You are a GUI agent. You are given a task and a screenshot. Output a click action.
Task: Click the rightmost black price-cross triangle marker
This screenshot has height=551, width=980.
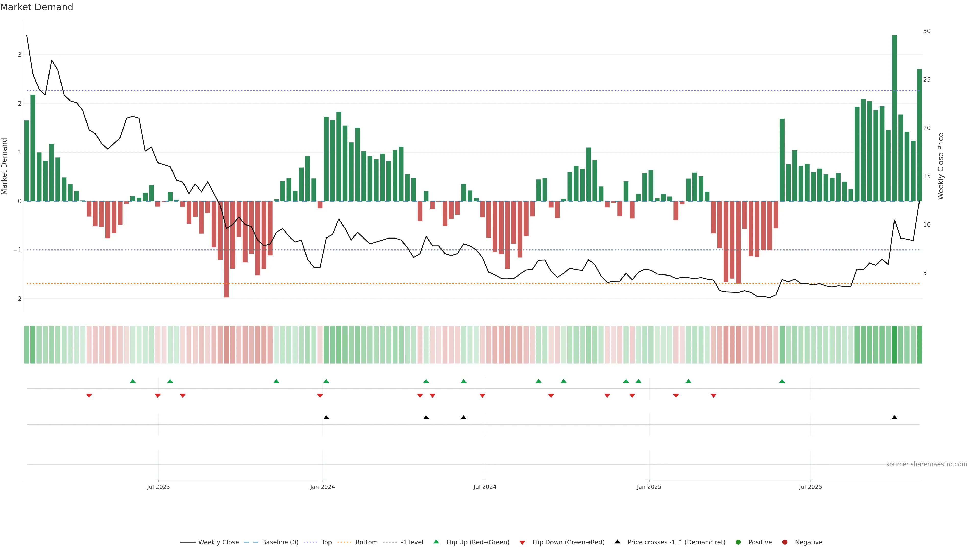[x=895, y=418]
